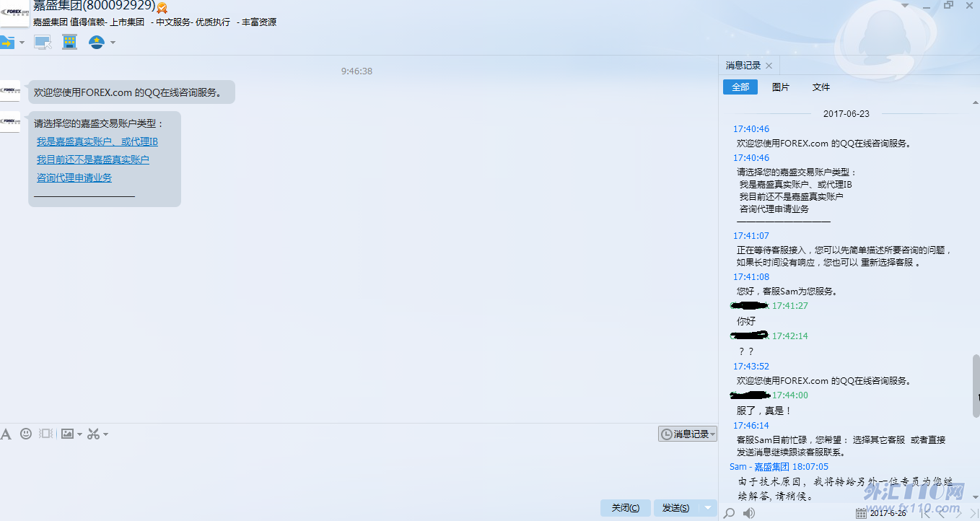Toggle the 消息记录 history button

[687, 434]
